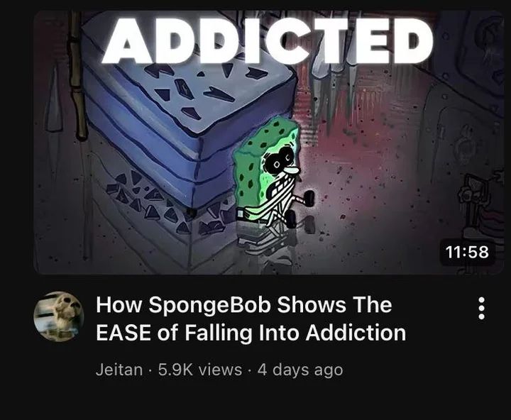Screen dimensions: 511x420
Task: Click the '4 days ago' upload date
Action: click(x=300, y=370)
